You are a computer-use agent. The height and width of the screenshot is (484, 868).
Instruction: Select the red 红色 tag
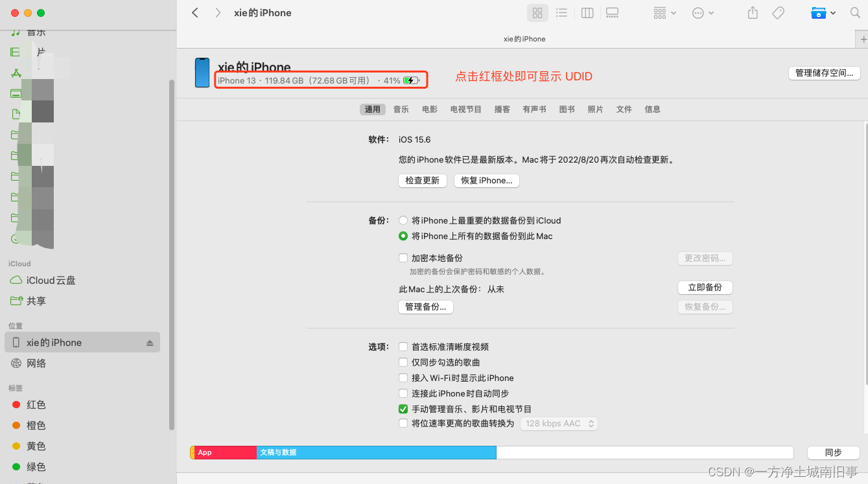click(29, 405)
